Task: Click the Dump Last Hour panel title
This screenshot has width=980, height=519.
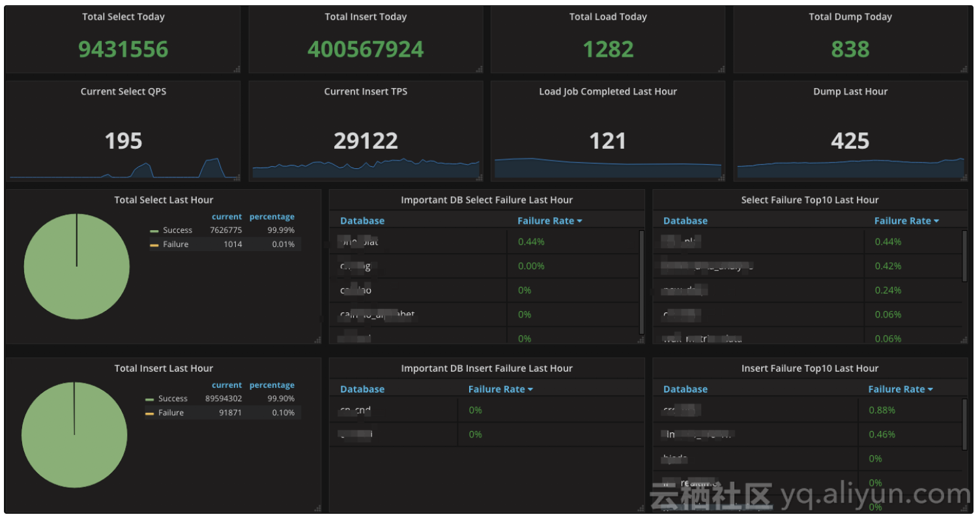Action: click(850, 92)
